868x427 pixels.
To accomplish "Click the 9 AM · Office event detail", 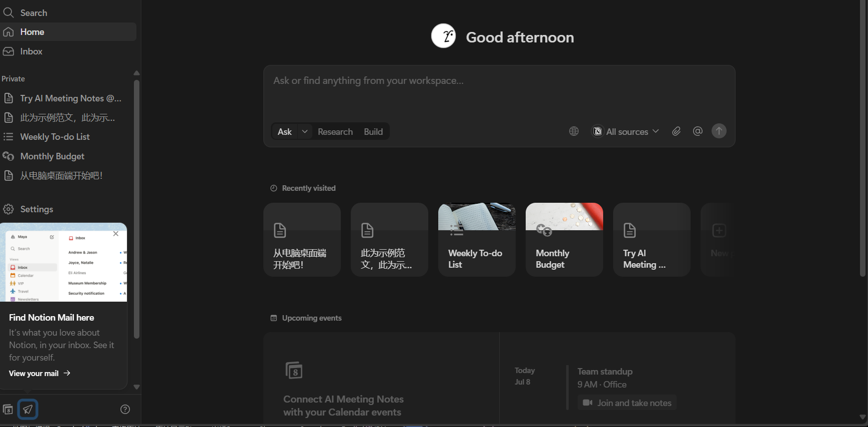I will (602, 385).
